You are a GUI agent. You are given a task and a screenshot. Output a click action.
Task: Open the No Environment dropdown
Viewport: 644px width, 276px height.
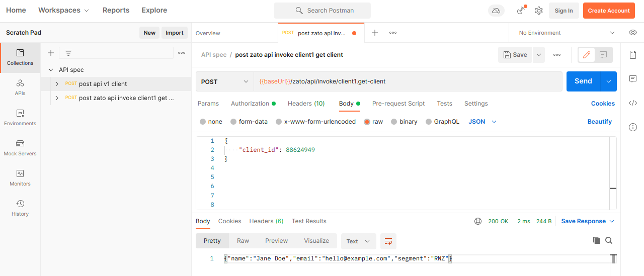coord(567,33)
